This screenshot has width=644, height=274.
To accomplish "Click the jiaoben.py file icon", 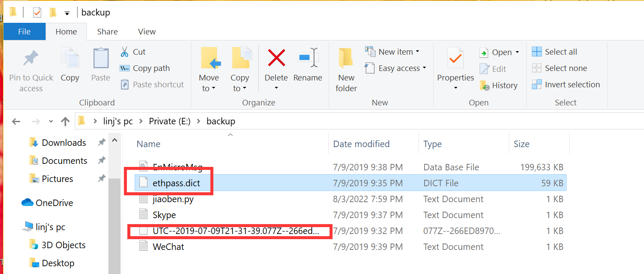I will (144, 199).
